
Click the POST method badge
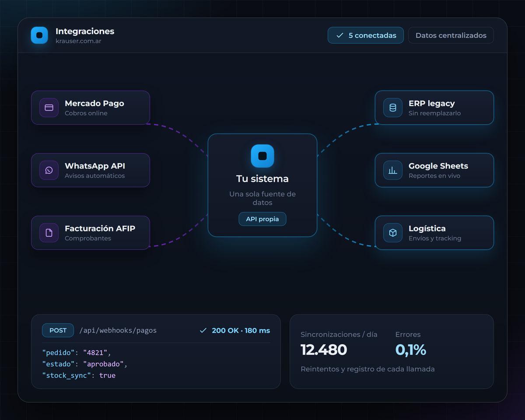[58, 330]
